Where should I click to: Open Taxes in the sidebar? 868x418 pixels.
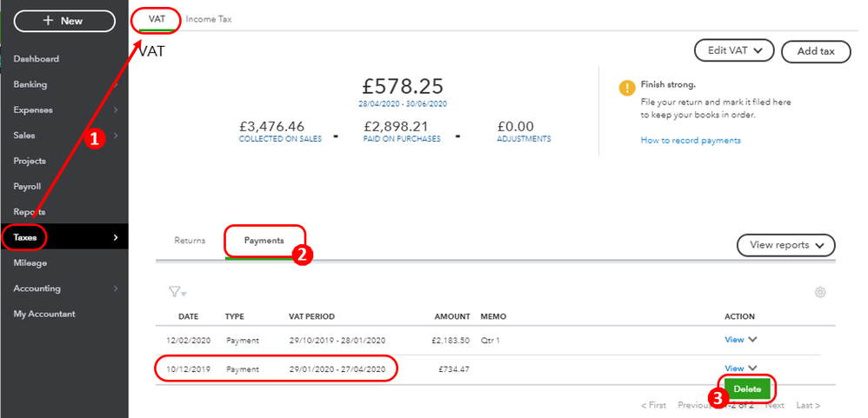point(25,237)
